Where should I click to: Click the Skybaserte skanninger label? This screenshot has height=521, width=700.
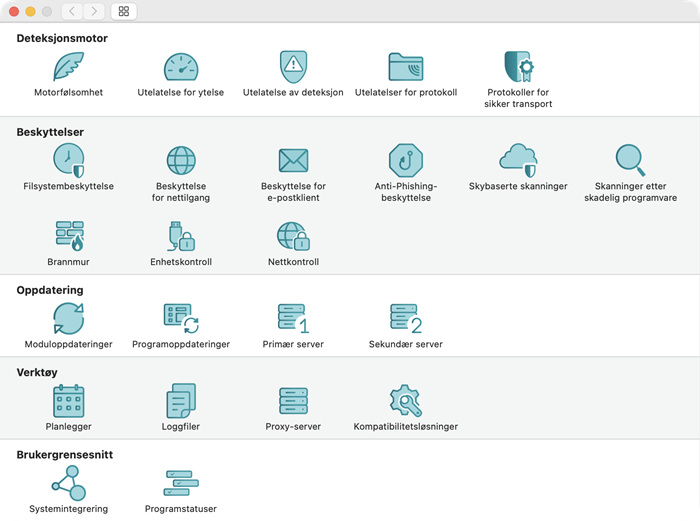(518, 186)
